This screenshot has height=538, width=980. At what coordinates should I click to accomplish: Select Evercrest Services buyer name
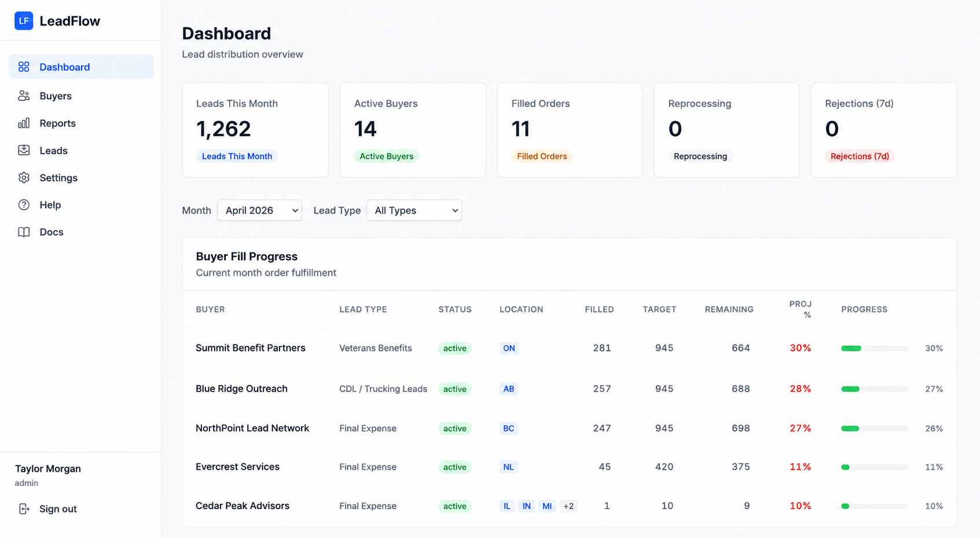(237, 467)
